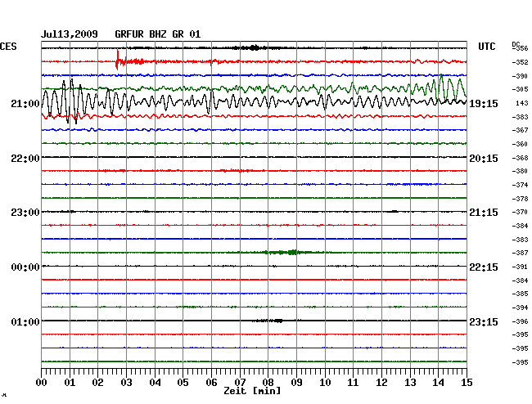Select the 22:00 local time label

coord(25,159)
